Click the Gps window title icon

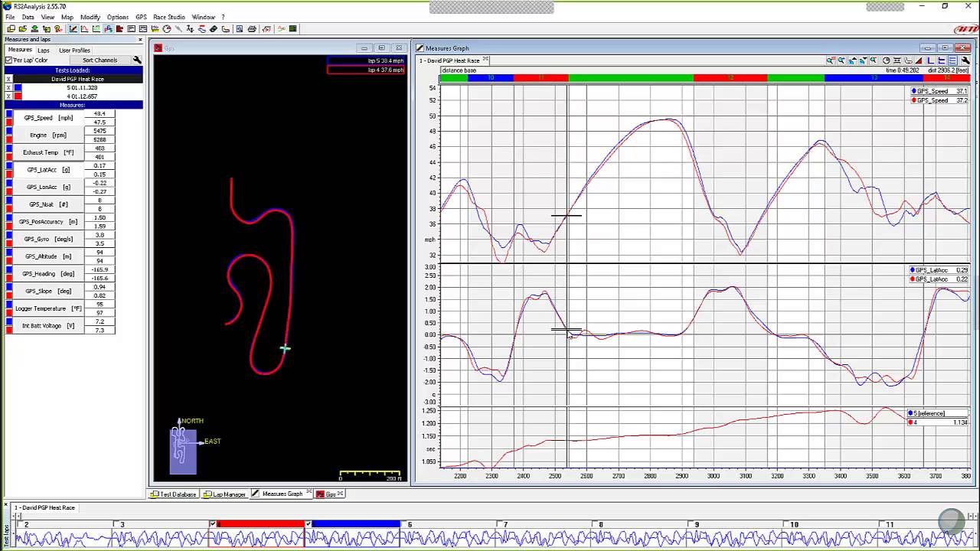[x=158, y=48]
